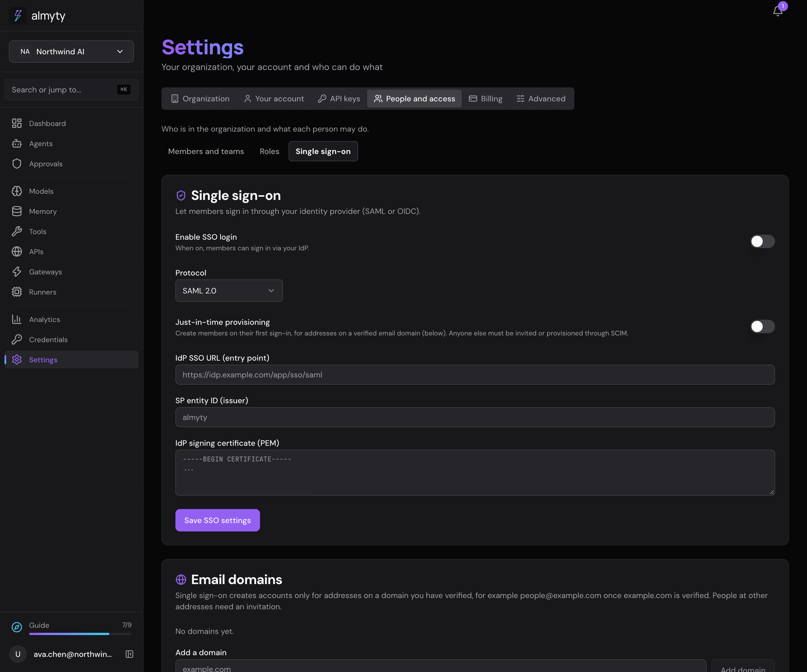Click the user avatar with letter U
807x672 pixels.
click(18, 654)
